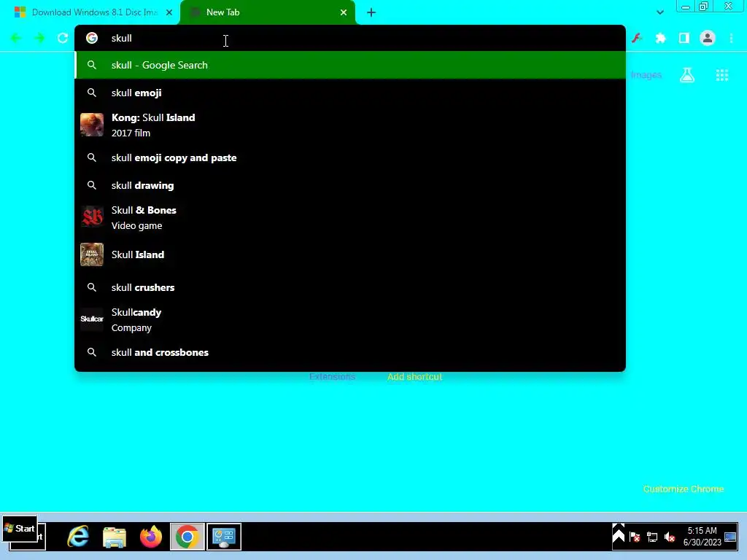Viewport: 747px width, 560px height.
Task: Click the Action Center flag tray icon
Action: point(635,537)
